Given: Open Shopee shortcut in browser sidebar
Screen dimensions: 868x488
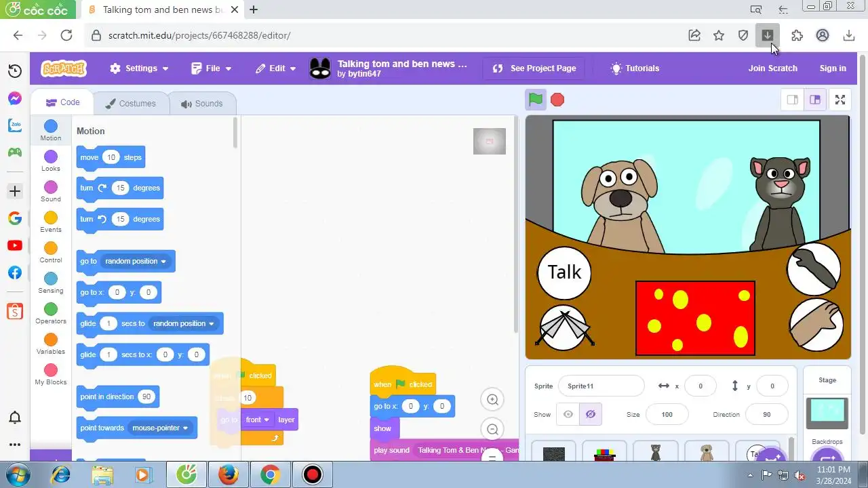Looking at the screenshot, I should (x=15, y=311).
